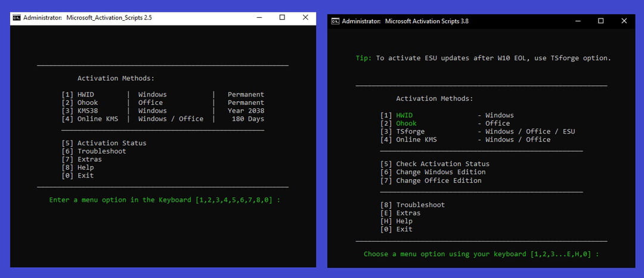
Task: Minimize the Activation Scripts 3.8 window
Action: 578,21
